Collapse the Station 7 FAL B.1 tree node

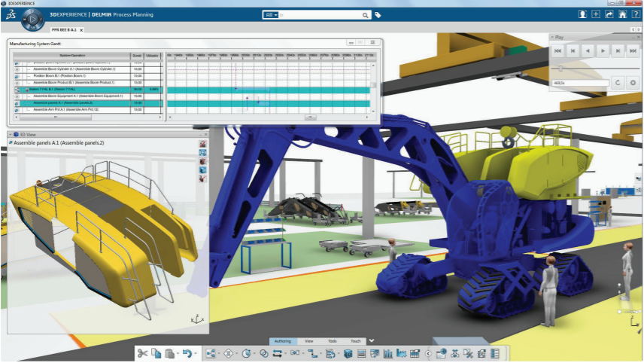27,90
